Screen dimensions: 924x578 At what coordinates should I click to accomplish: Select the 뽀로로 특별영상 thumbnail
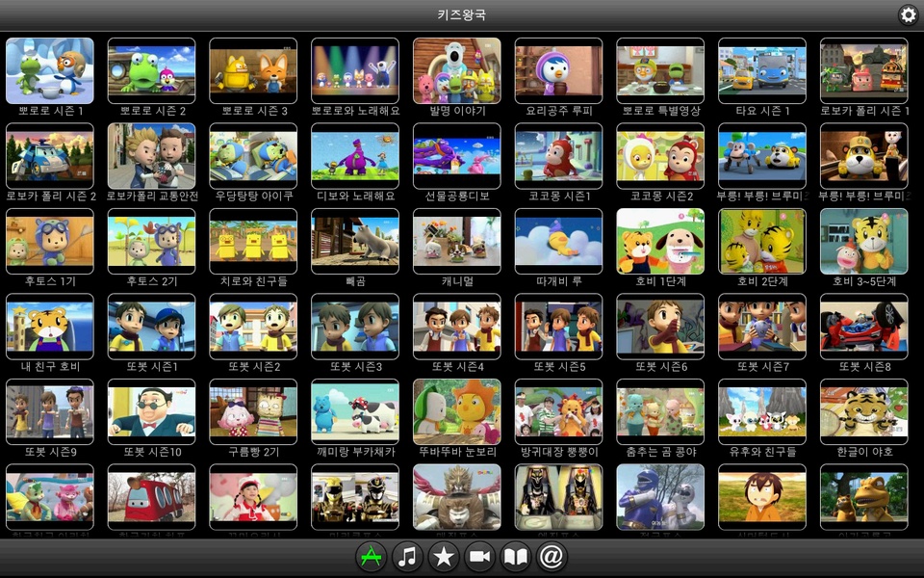click(x=660, y=70)
